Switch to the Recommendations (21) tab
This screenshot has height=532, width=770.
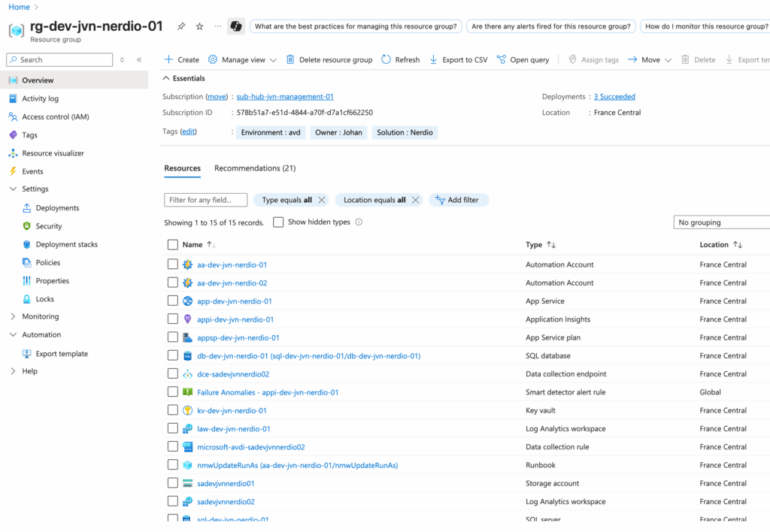coord(254,168)
